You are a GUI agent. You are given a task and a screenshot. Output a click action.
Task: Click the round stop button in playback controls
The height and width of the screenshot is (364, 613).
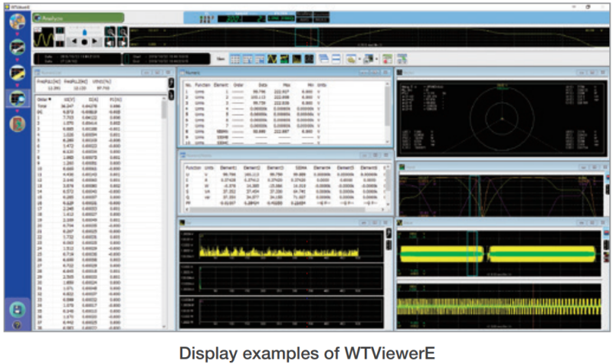click(84, 42)
